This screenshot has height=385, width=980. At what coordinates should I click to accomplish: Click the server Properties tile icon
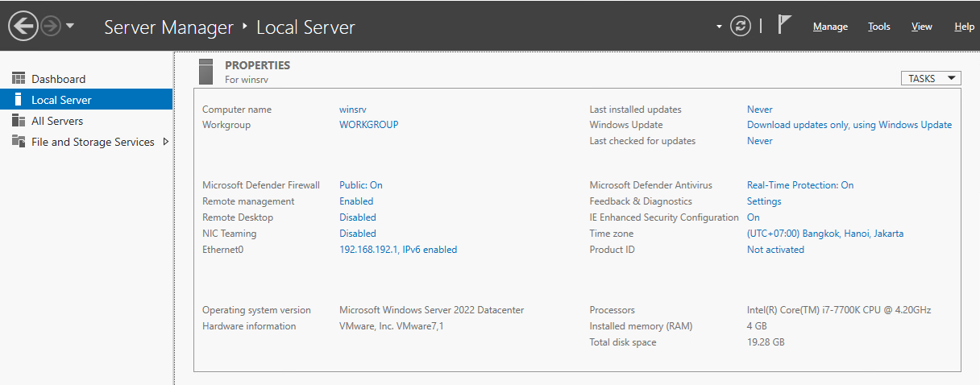point(206,72)
